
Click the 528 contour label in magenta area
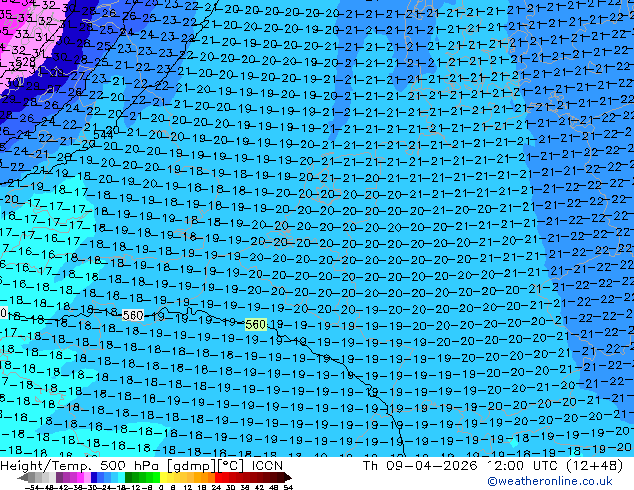point(25,62)
